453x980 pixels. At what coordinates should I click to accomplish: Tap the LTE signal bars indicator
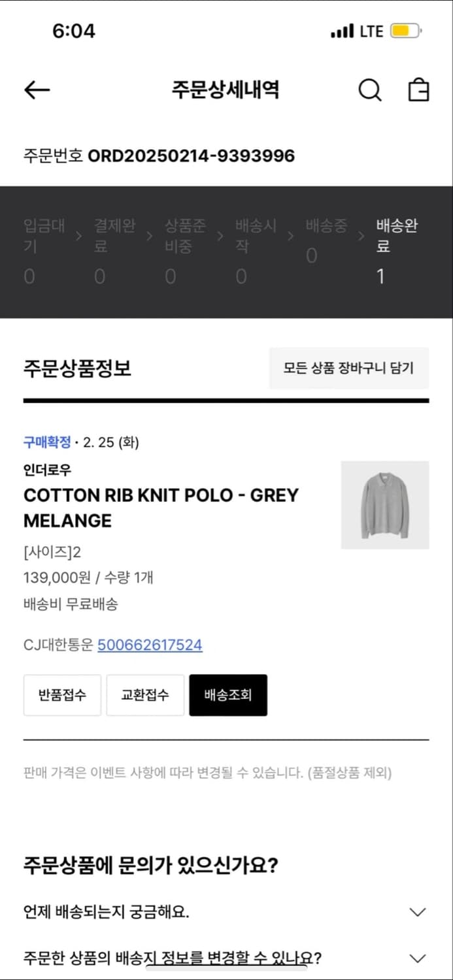pos(342,31)
